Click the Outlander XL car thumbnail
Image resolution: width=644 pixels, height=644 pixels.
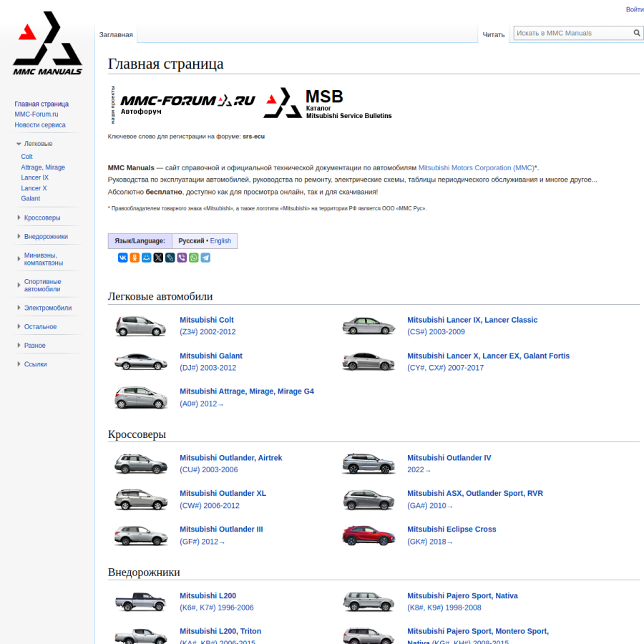pos(141,499)
